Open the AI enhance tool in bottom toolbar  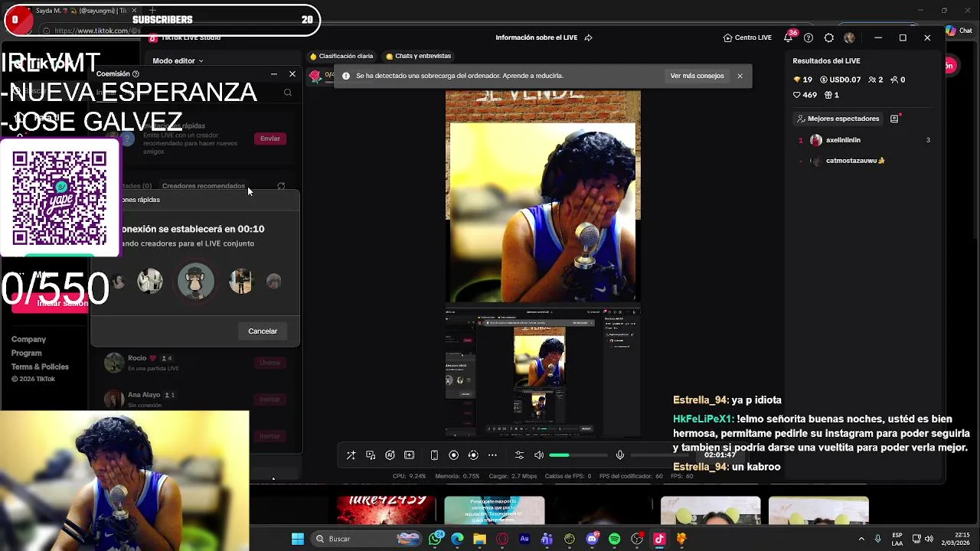click(390, 455)
